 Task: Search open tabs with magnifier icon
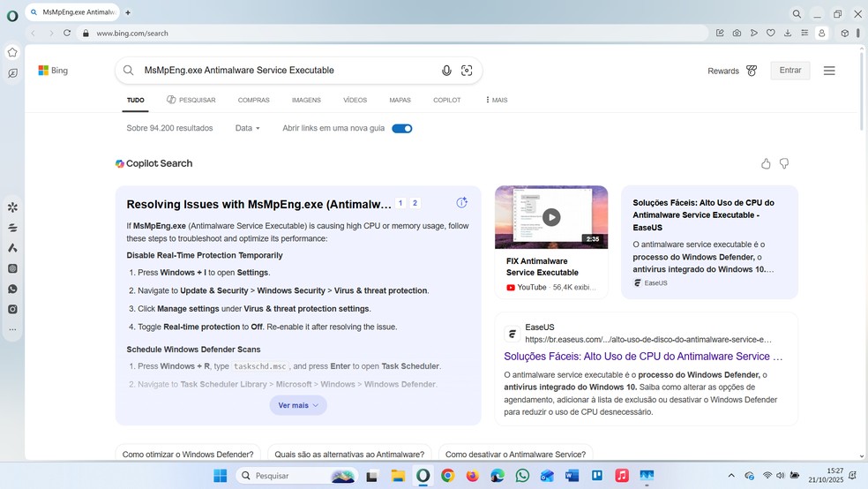pos(797,14)
